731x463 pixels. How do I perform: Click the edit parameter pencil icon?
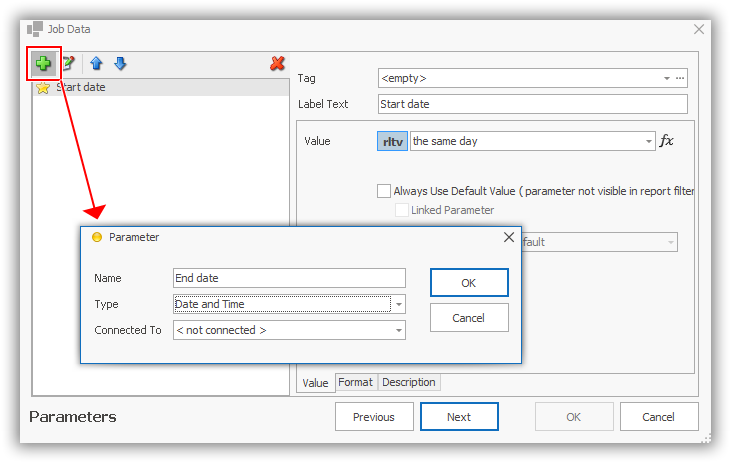(68, 64)
